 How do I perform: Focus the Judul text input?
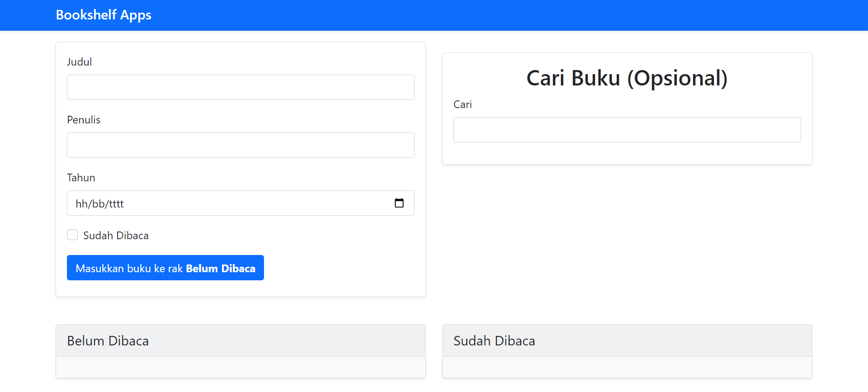click(241, 87)
